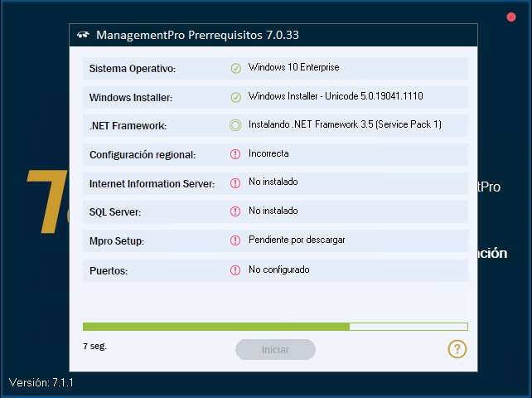Click the green check icon for Windows Installer
The image size is (532, 398).
[236, 98]
